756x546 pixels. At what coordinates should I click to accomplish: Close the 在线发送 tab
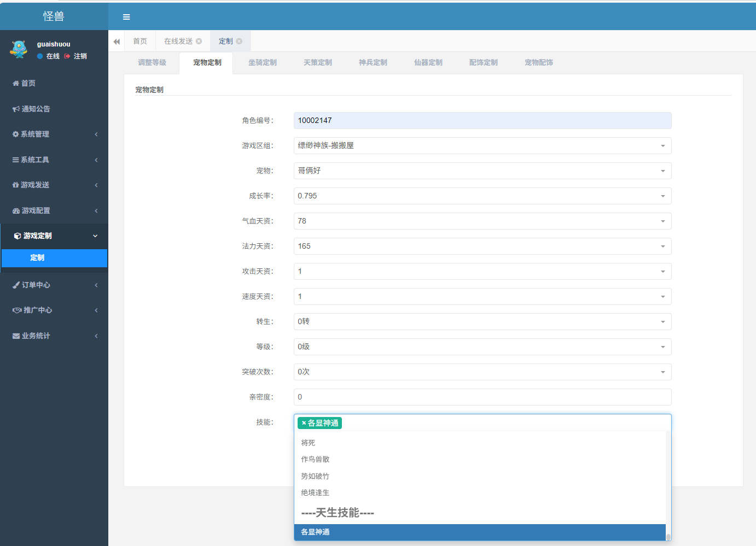(x=199, y=42)
